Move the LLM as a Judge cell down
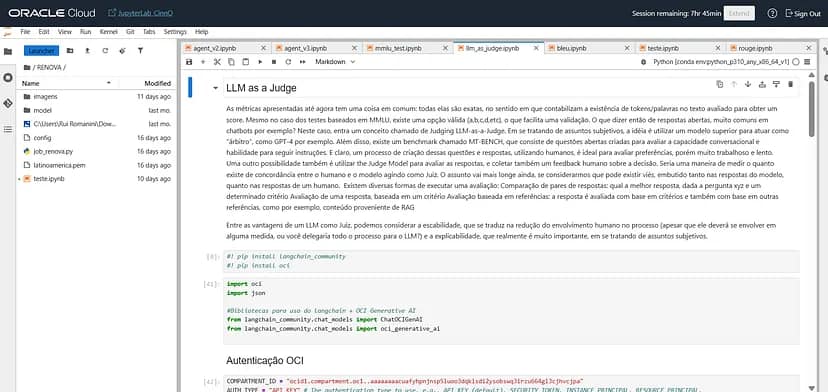This screenshot has height=392, width=828. 748,84
